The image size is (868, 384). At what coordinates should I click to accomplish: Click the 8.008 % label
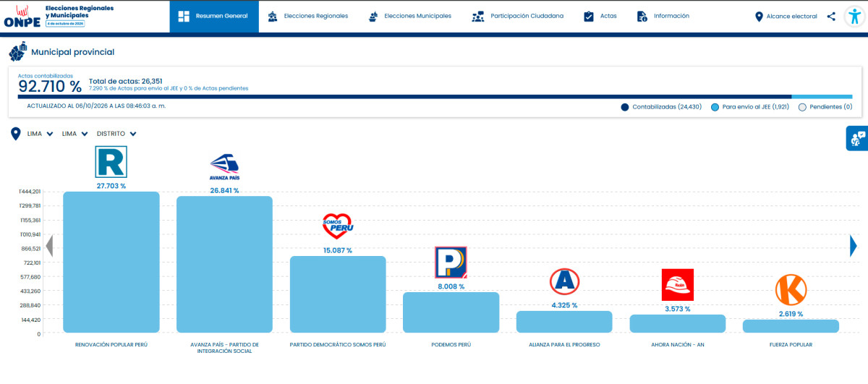click(451, 286)
